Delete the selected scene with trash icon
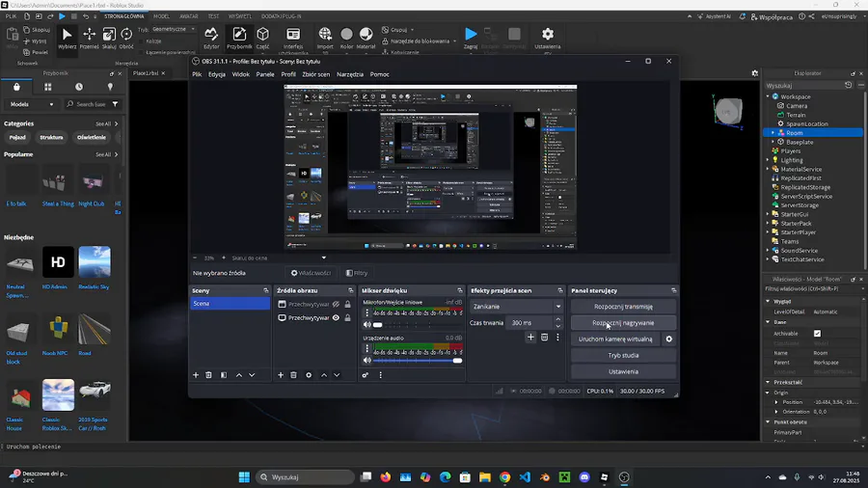868x488 pixels. [x=208, y=375]
